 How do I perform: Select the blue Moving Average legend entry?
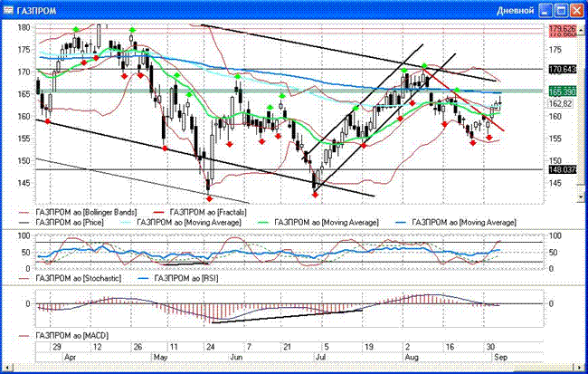tap(456, 222)
